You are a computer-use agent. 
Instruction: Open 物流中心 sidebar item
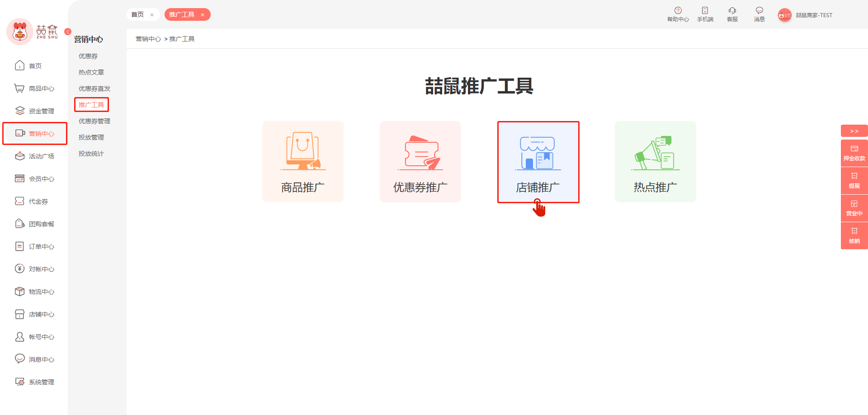[x=35, y=292]
